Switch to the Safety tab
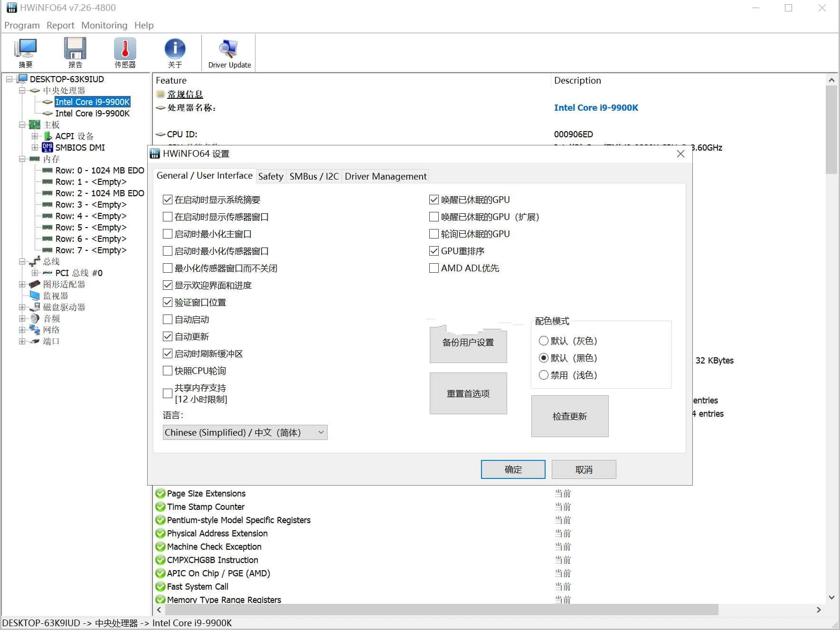840x630 pixels. click(x=271, y=176)
